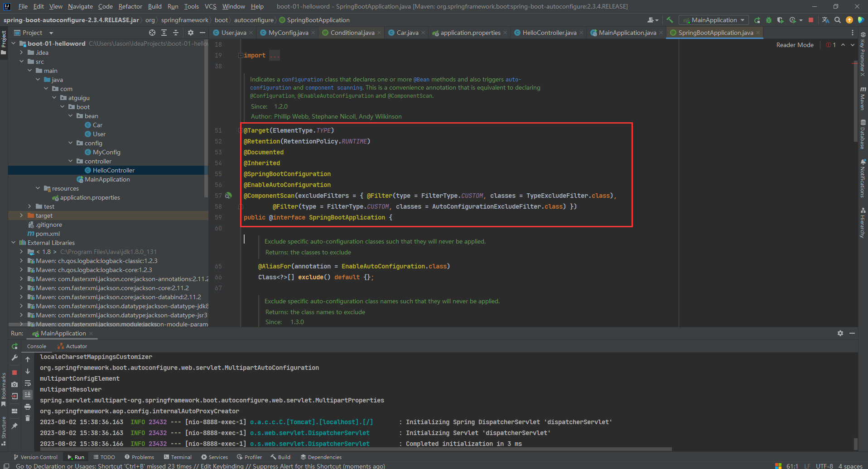Click the camera icon for thread dump

[x=14, y=384]
